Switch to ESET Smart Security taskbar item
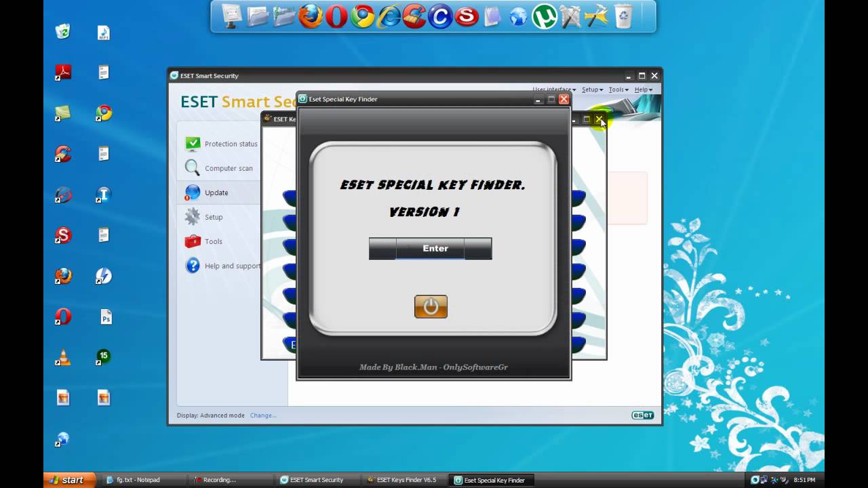Image resolution: width=868 pixels, height=488 pixels. coord(317,480)
